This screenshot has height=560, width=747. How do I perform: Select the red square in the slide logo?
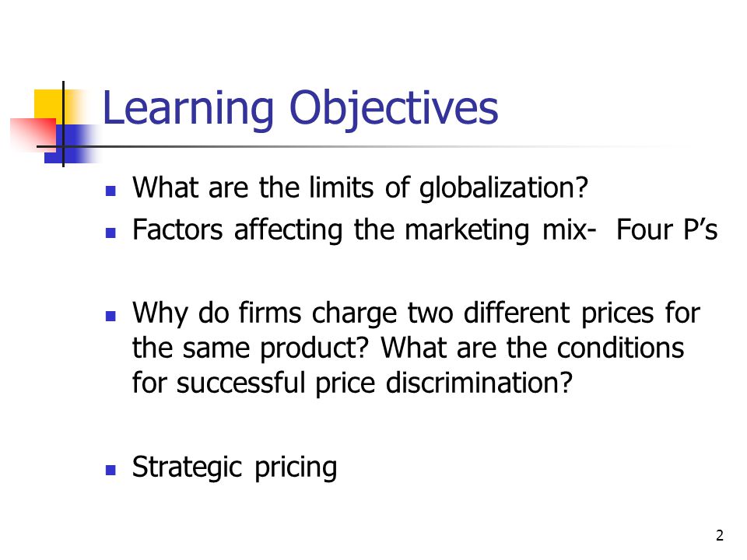pyautogui.click(x=33, y=135)
